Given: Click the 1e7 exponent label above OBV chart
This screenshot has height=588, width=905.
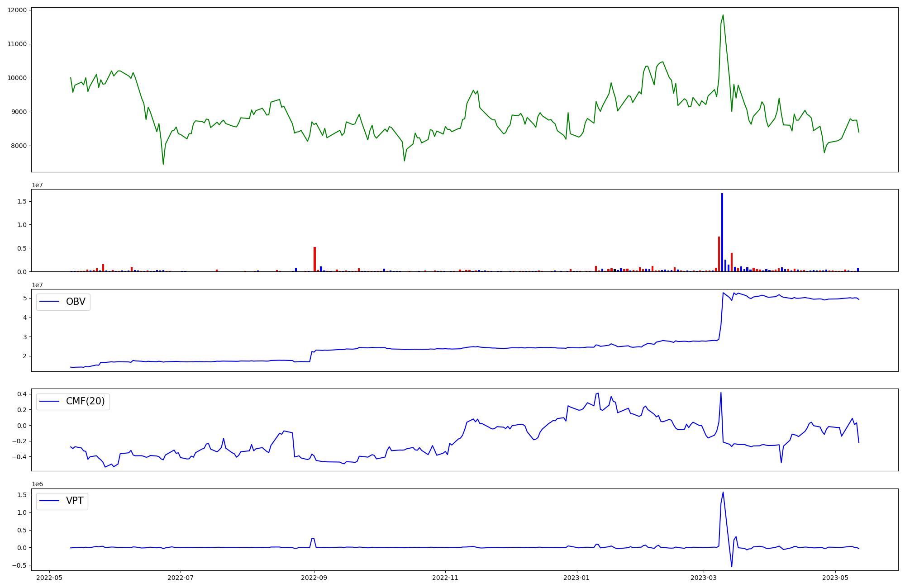Looking at the screenshot, I should [37, 285].
